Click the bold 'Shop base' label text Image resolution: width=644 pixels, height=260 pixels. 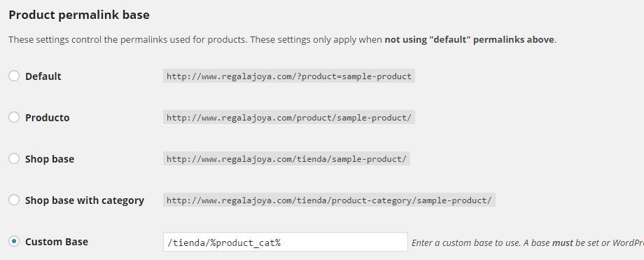[x=50, y=159]
